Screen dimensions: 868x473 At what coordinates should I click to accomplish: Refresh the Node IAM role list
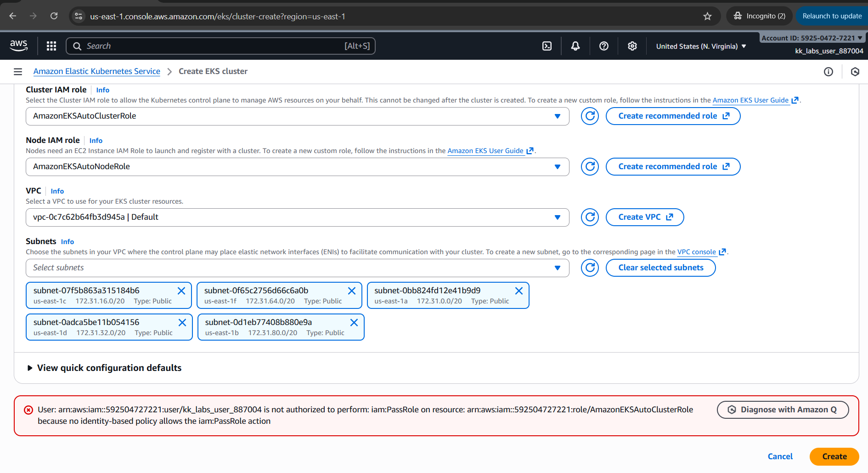[590, 167]
